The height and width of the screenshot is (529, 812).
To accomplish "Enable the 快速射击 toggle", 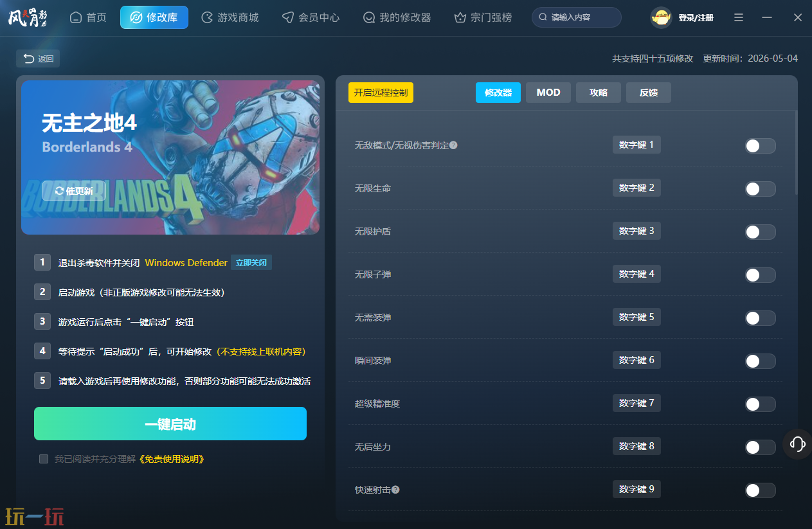I will tap(760, 490).
